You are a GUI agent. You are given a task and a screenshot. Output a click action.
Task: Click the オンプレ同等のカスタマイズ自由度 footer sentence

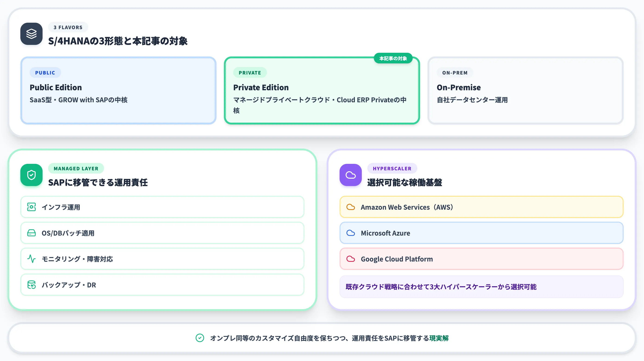(329, 338)
